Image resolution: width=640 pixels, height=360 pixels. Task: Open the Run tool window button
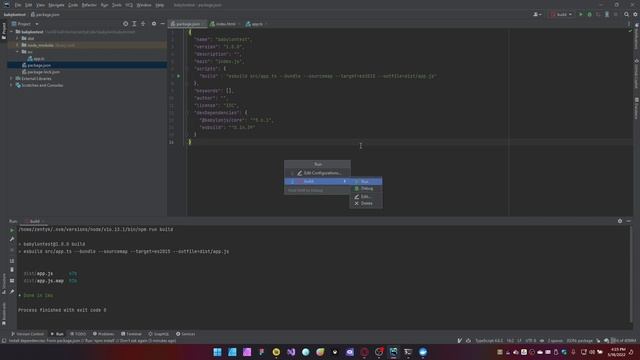(57, 334)
